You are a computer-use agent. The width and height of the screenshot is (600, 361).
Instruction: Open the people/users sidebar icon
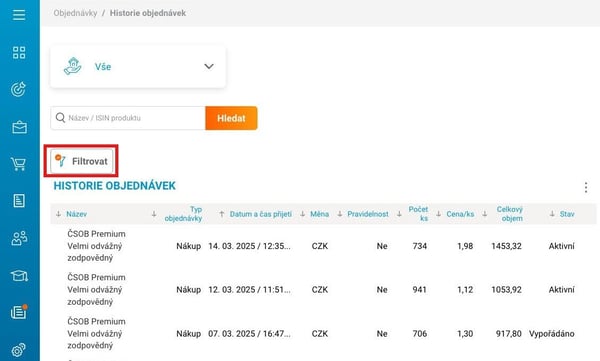(x=19, y=238)
